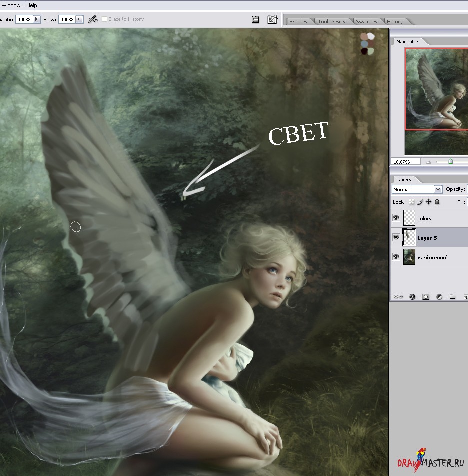Hide the colors layer

396,218
